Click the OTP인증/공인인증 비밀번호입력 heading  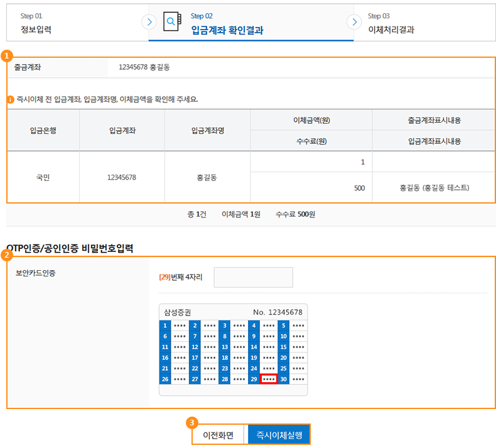coord(70,248)
